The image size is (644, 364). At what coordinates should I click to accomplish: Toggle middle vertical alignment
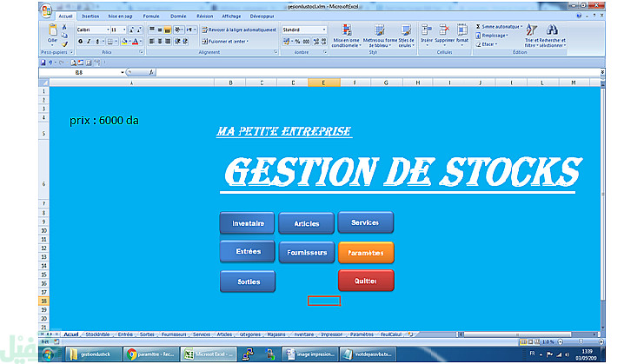click(160, 30)
